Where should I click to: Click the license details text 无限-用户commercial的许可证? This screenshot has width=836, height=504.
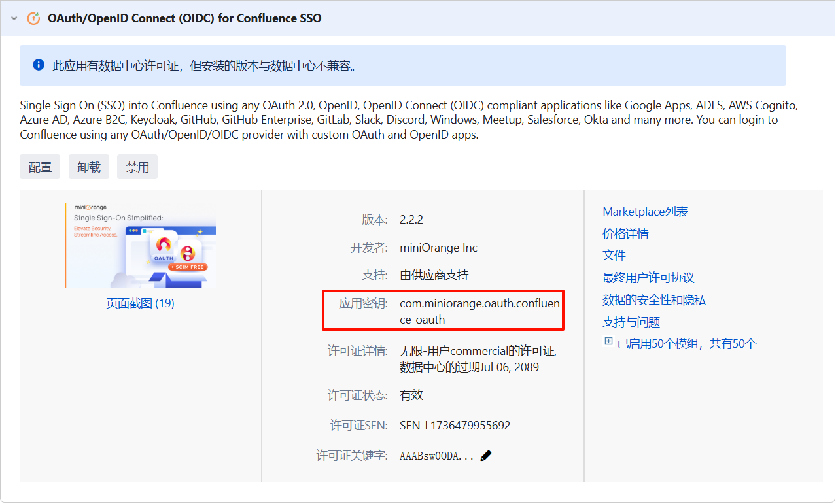[478, 352]
